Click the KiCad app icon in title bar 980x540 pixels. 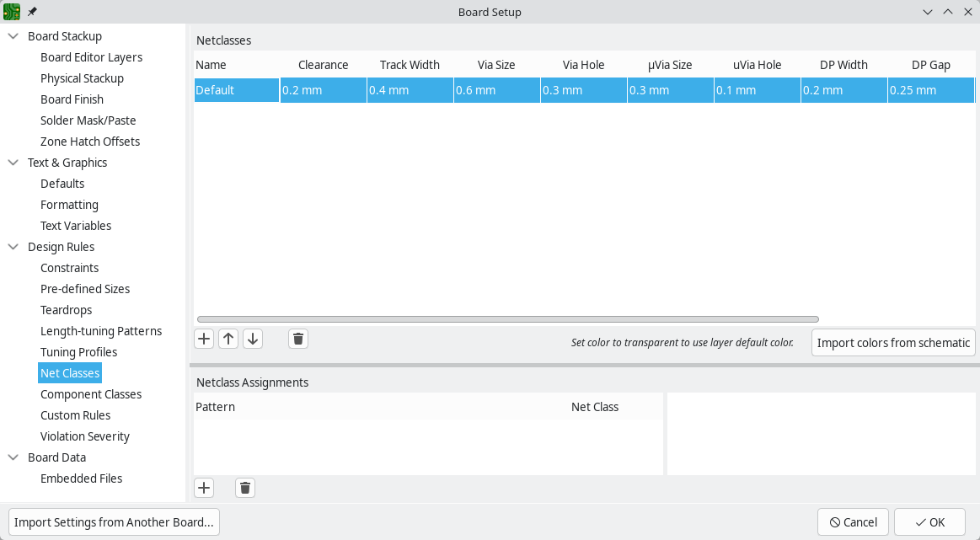point(12,12)
